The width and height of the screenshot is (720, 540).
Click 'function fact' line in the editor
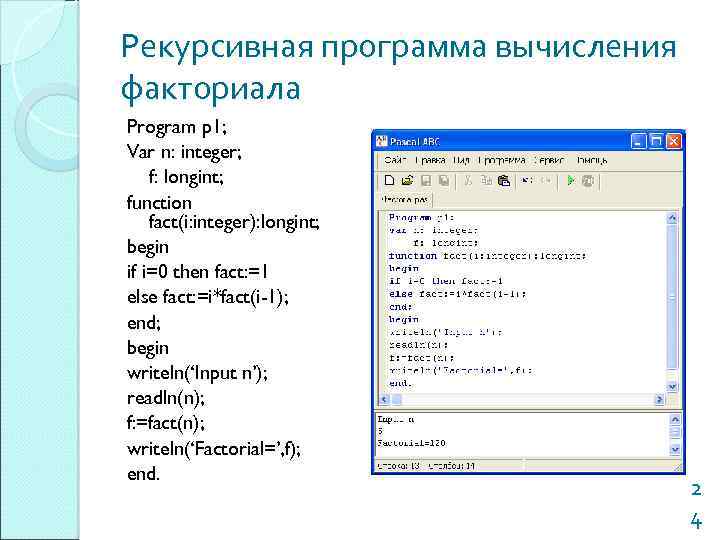tap(487, 255)
